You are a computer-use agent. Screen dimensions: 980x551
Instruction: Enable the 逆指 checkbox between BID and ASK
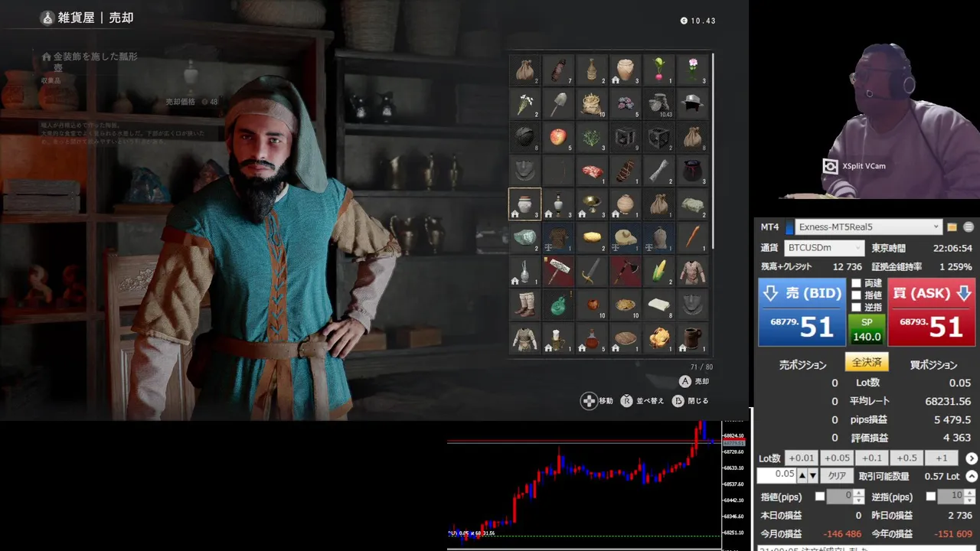coord(857,308)
